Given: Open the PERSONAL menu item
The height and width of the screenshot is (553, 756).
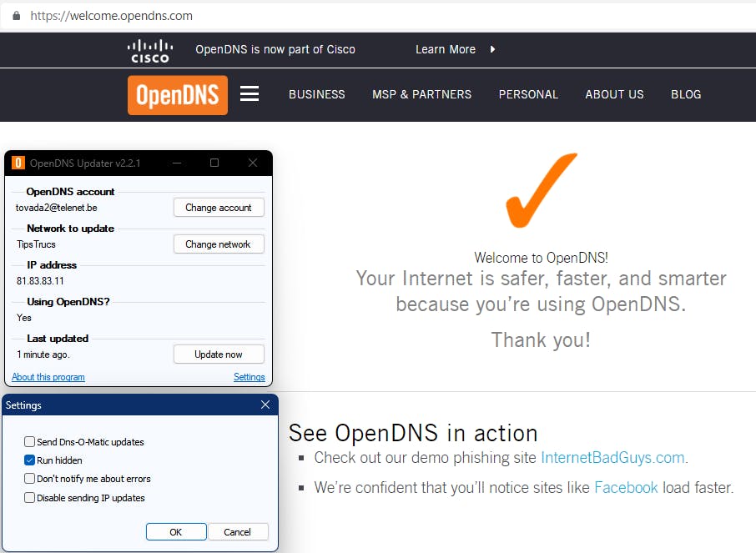Looking at the screenshot, I should pos(528,94).
